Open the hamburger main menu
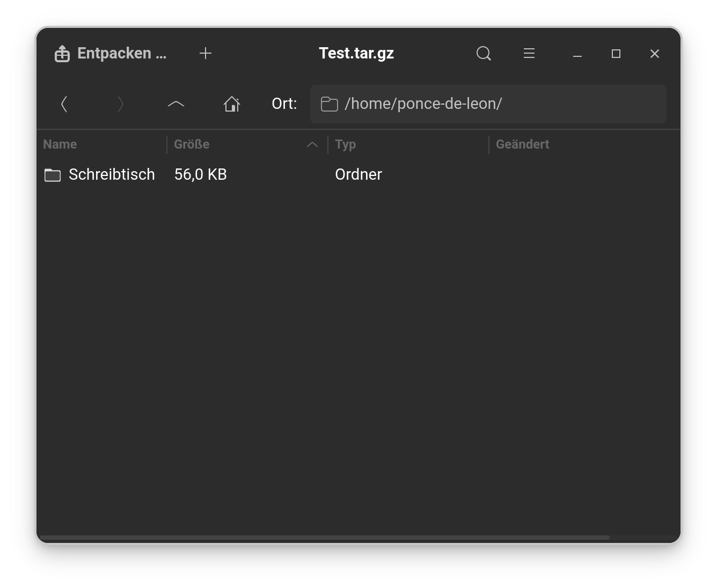 click(529, 54)
